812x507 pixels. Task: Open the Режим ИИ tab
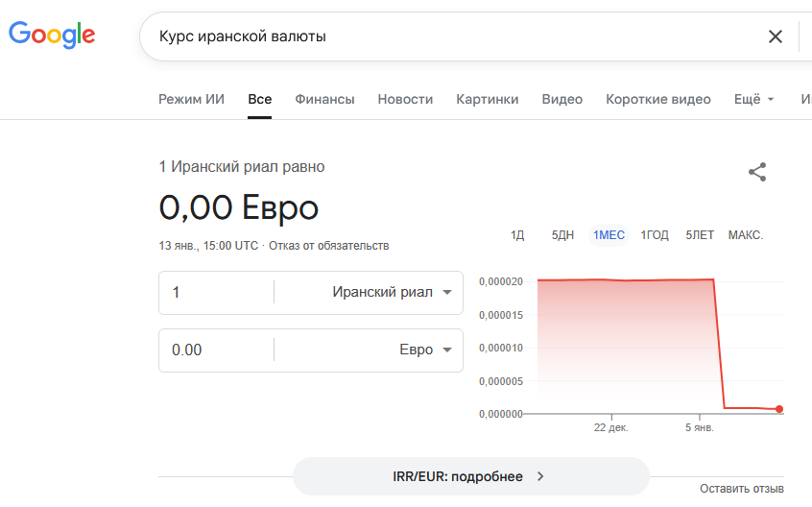pos(191,99)
